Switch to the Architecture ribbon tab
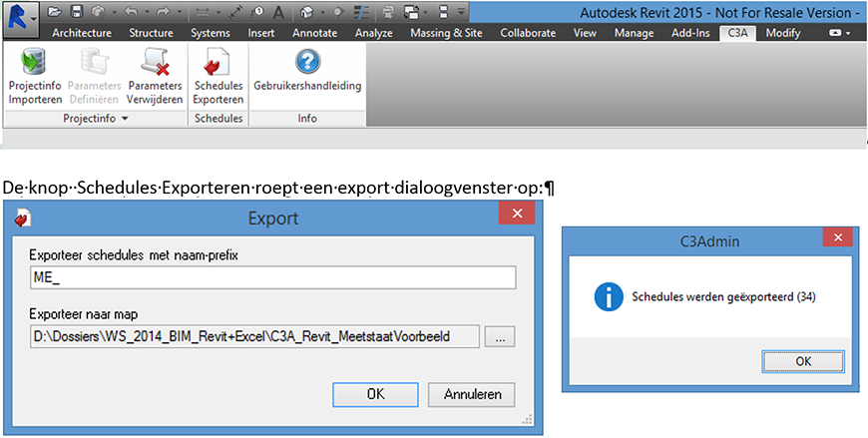The width and height of the screenshot is (868, 438). click(82, 33)
